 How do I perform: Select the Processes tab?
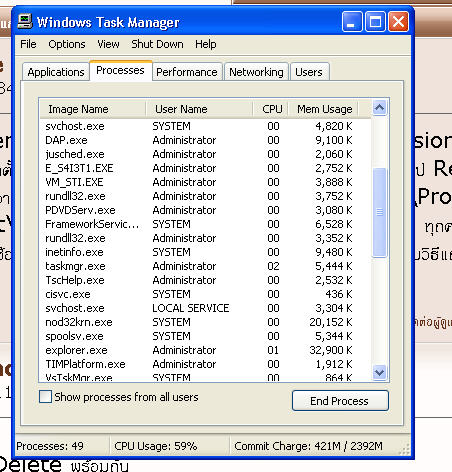[x=121, y=70]
